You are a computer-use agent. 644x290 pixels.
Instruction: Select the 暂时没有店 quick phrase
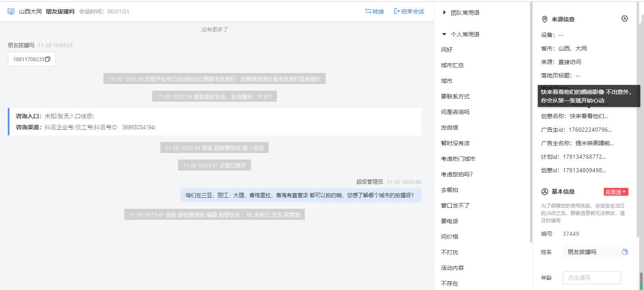[x=455, y=143]
